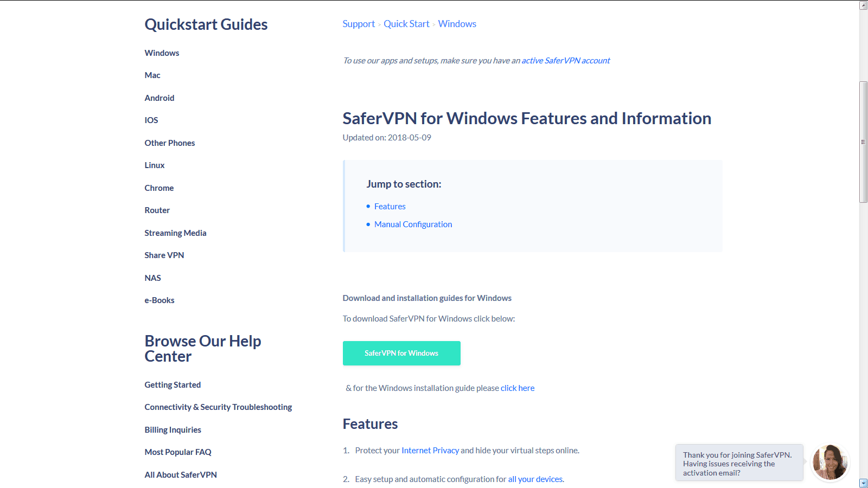Open All About SaferVPN topic
The width and height of the screenshot is (868, 488).
(x=181, y=475)
